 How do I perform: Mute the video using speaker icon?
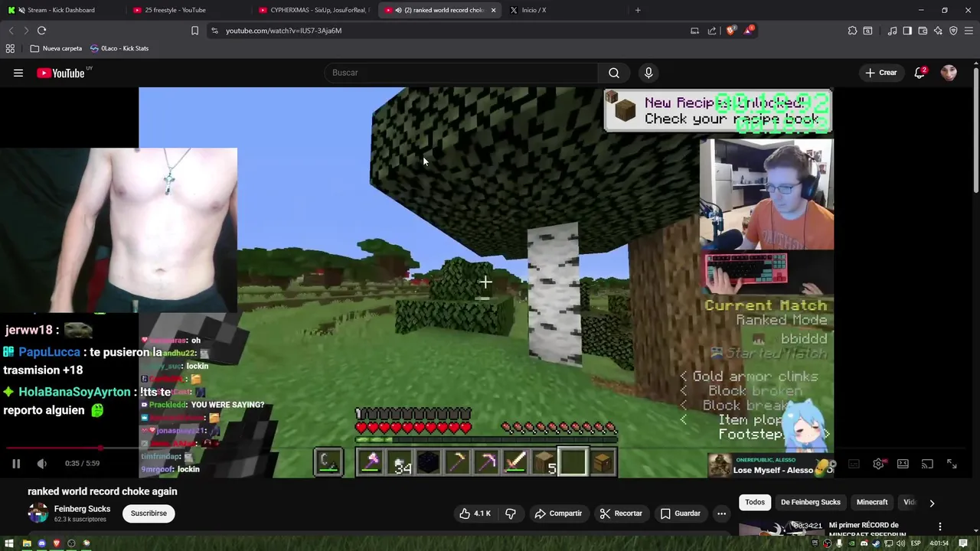click(42, 463)
